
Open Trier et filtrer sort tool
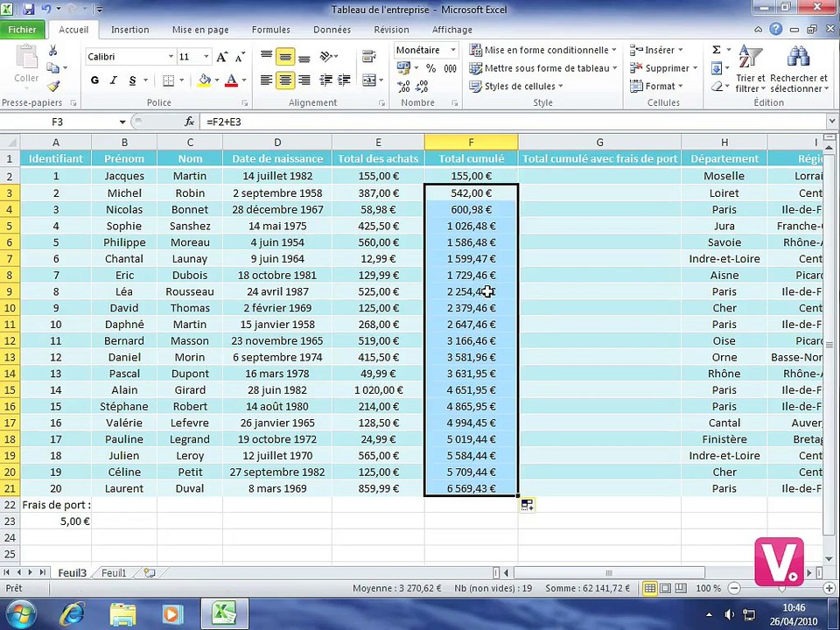click(751, 68)
